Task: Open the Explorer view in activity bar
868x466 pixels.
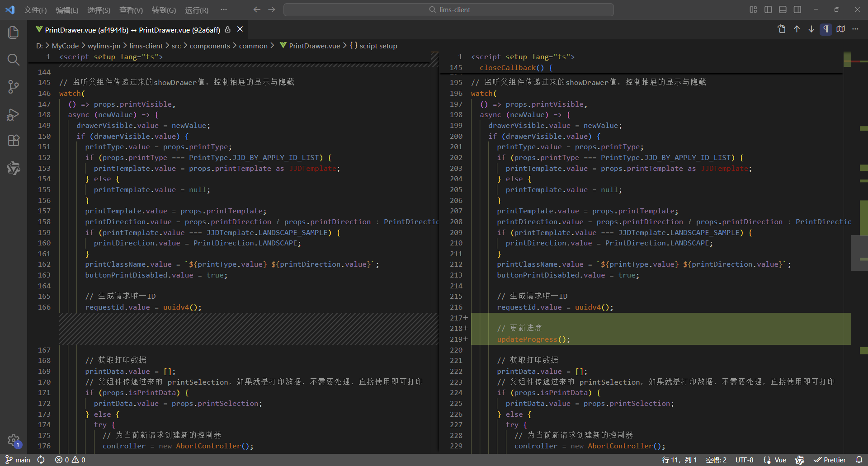Action: (x=14, y=33)
